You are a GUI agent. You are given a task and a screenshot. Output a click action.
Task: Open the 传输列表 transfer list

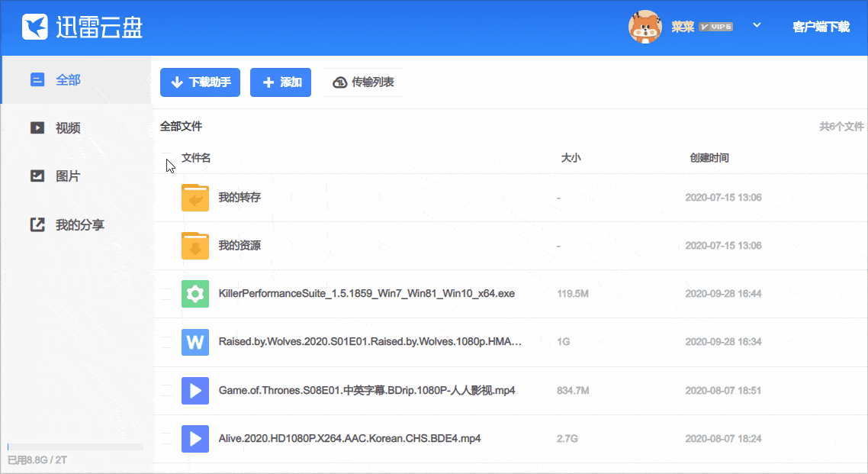coord(364,82)
